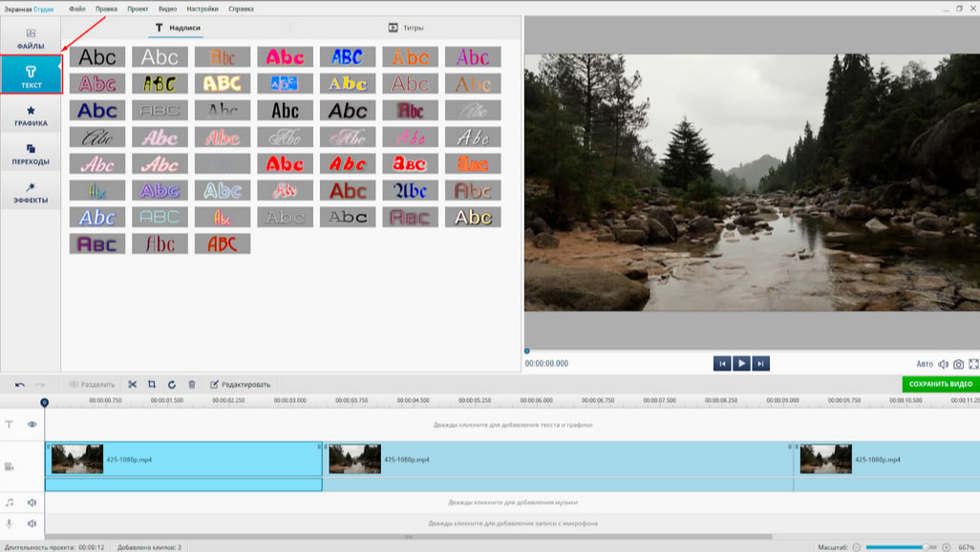Click the music note track icon
Image resolution: width=980 pixels, height=552 pixels.
10,502
